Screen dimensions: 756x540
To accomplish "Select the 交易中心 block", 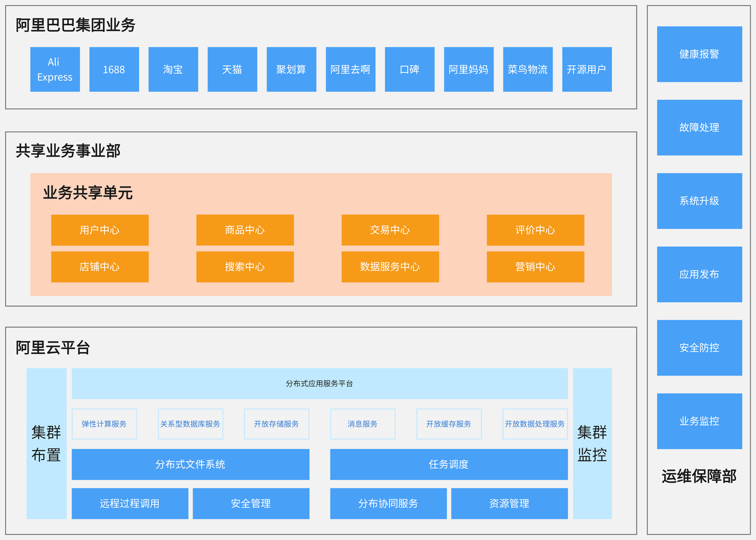I will [x=390, y=230].
